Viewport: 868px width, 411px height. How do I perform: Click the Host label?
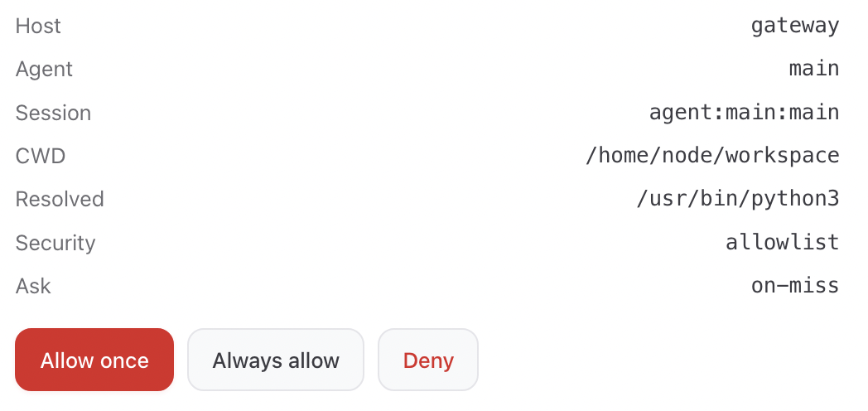[x=38, y=26]
